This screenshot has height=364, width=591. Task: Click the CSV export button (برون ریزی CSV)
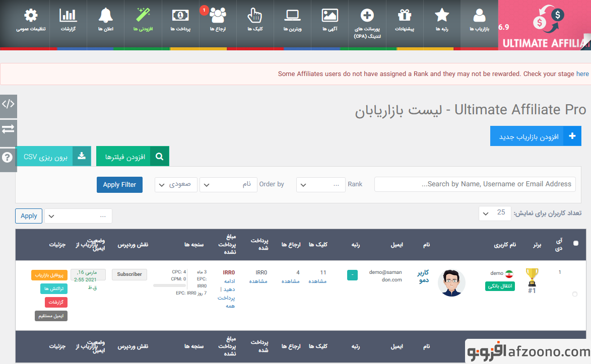[54, 157]
